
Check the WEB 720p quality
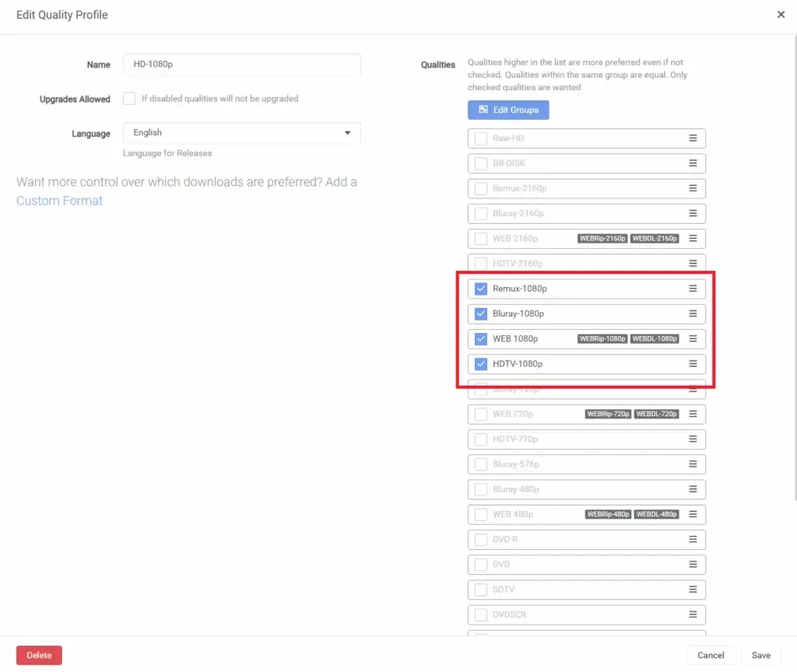pyautogui.click(x=480, y=414)
